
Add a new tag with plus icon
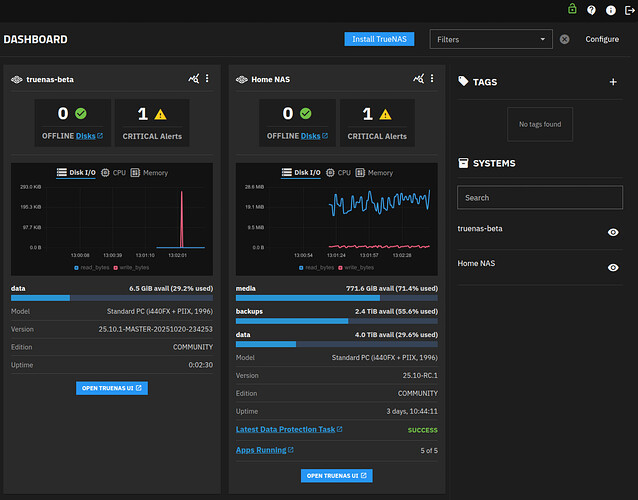(613, 82)
